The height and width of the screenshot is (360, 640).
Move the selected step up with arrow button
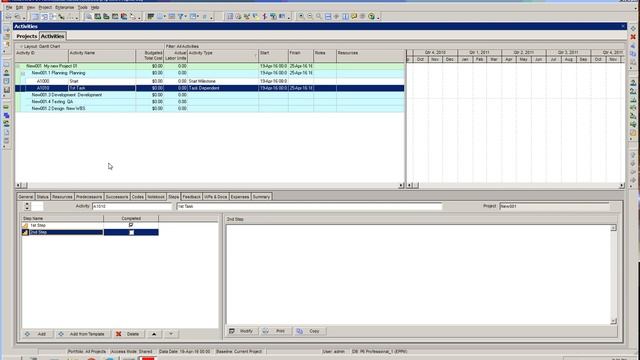[154, 334]
